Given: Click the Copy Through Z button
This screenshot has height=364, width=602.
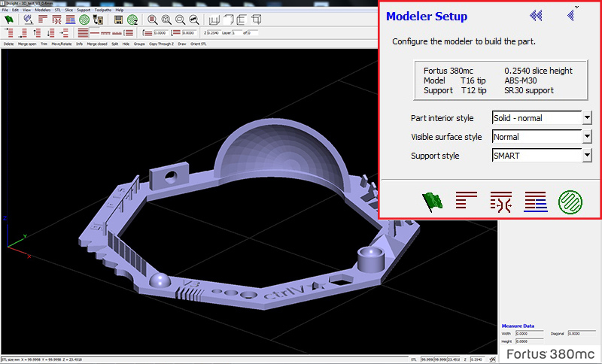Looking at the screenshot, I should coord(161,44).
